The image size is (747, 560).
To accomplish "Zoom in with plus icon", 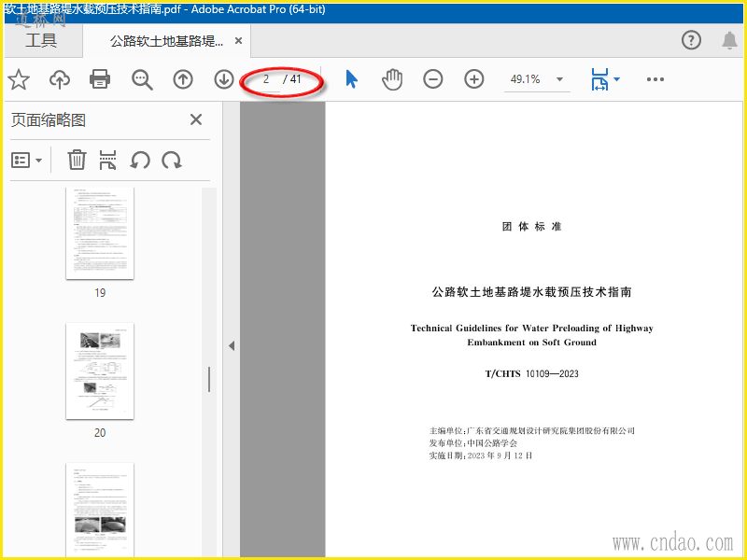I will pyautogui.click(x=473, y=79).
